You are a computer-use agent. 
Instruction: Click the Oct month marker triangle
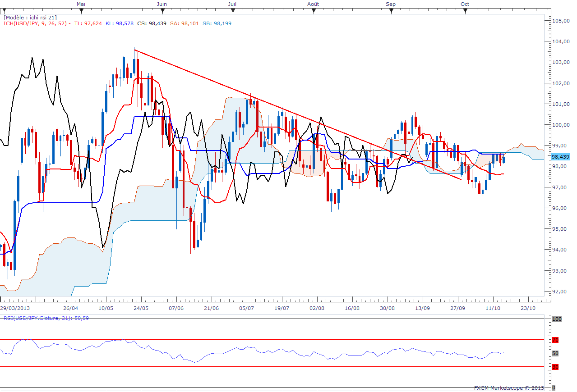coord(465,11)
